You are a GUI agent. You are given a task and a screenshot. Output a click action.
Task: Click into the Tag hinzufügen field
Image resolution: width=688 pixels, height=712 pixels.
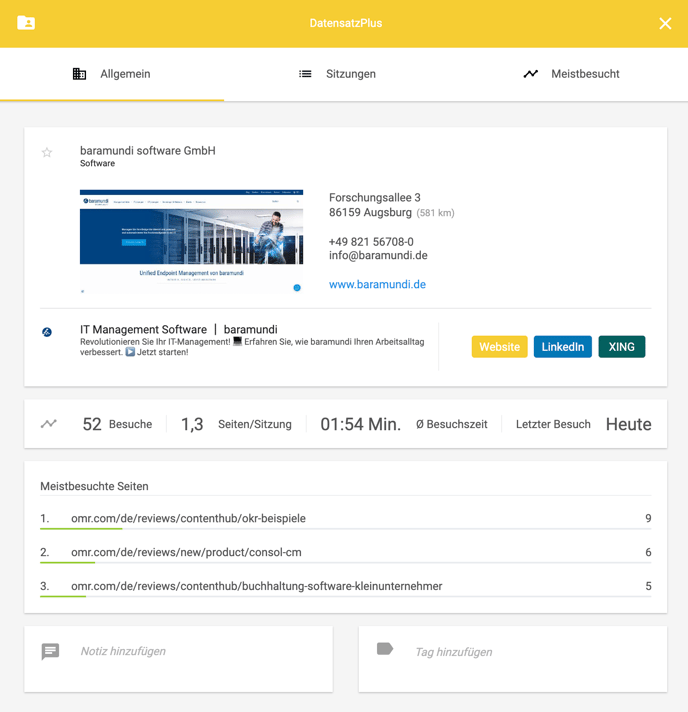pos(513,659)
